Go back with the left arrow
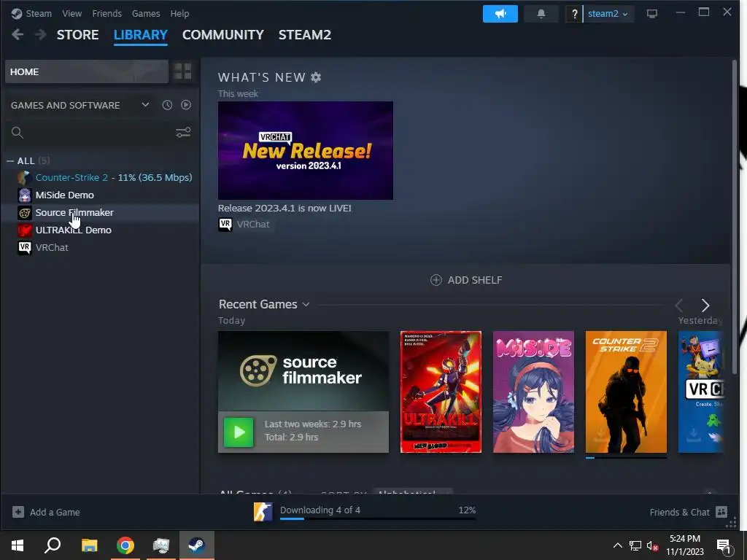This screenshot has height=560, width=747. click(18, 34)
